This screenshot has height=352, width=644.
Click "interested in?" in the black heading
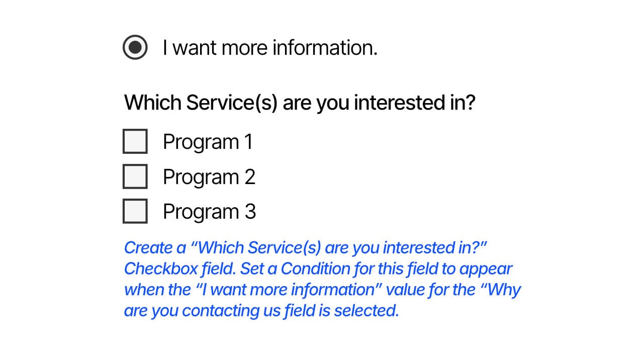point(415,103)
